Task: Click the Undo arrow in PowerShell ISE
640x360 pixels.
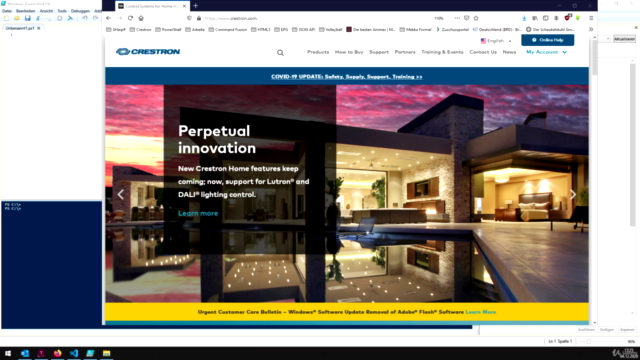Action: 84,18
